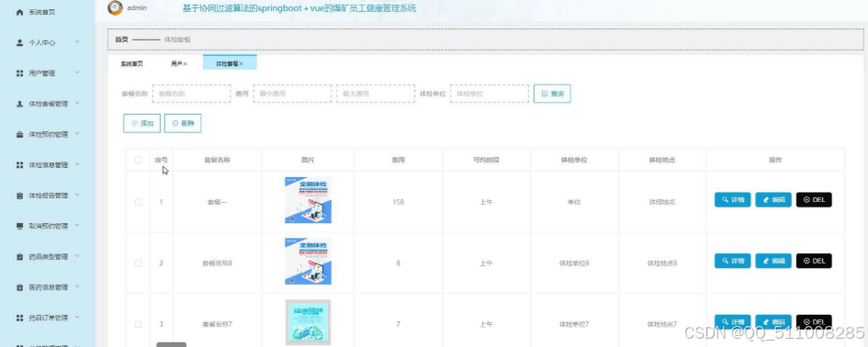Viewport: 868px width, 347px height.
Task: Tick the checkbox for row 3 套餐名称7
Action: point(139,324)
